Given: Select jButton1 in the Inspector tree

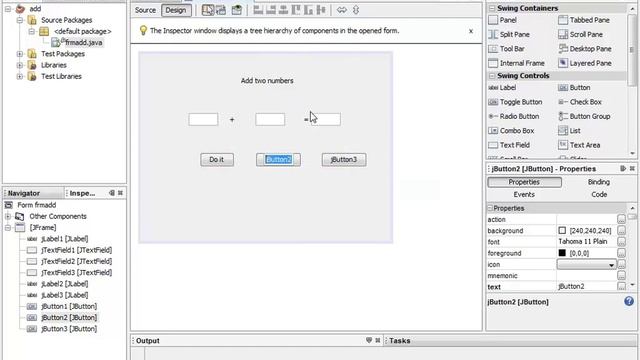Looking at the screenshot, I should tap(69, 306).
